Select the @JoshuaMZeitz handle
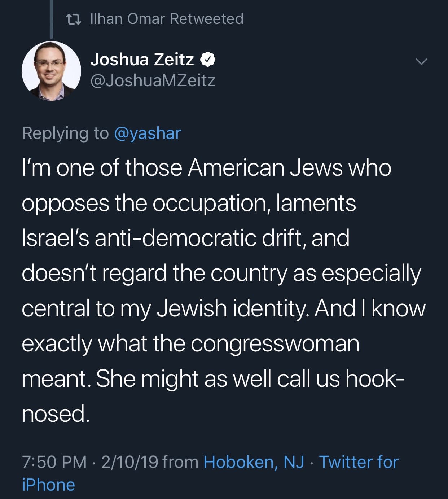 (153, 80)
